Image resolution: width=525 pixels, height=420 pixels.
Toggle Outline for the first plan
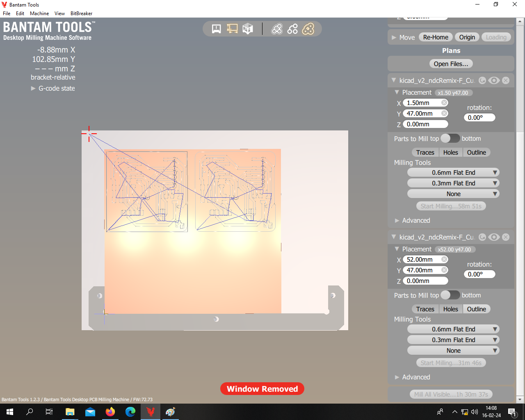tap(477, 152)
